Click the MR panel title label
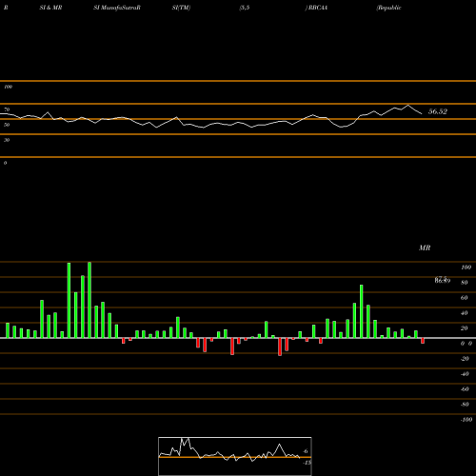This screenshot has height=476, width=476. 425,248
